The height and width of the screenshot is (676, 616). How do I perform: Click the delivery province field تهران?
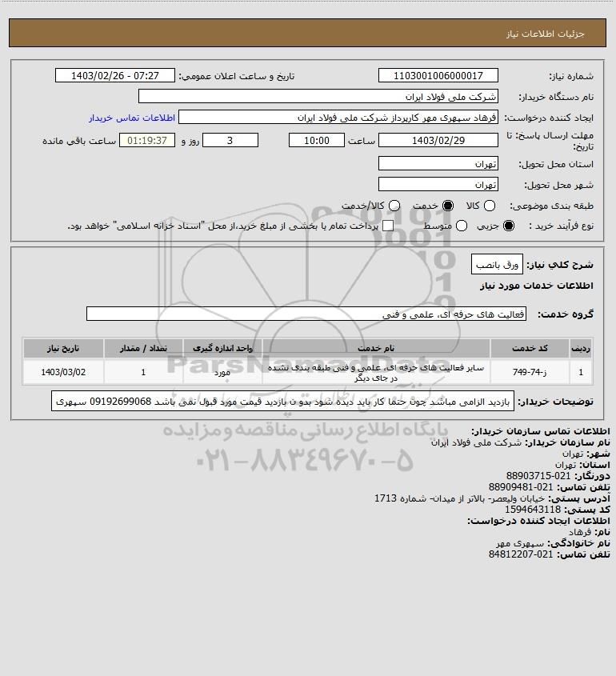[x=438, y=163]
